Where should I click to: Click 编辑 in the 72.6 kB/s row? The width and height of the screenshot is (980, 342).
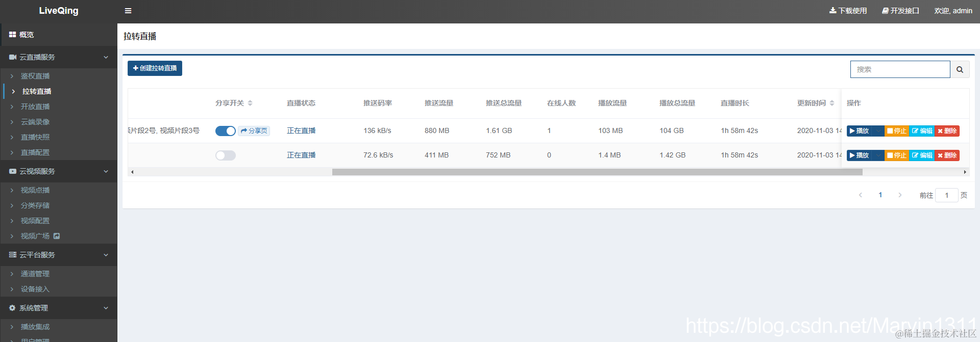point(922,155)
